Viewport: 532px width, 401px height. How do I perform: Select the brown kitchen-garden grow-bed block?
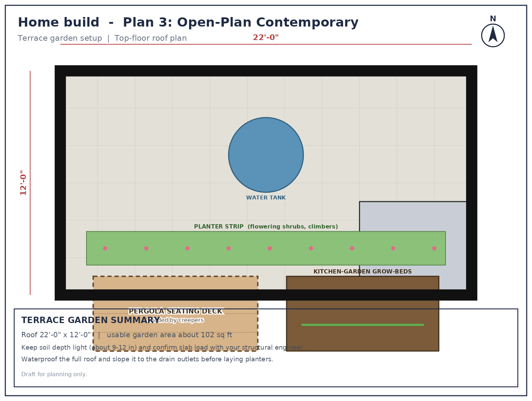coord(362,314)
